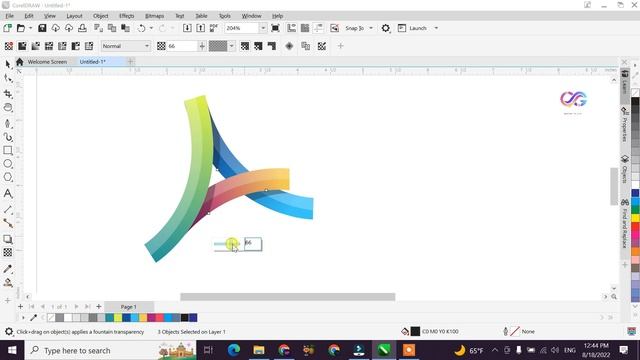The height and width of the screenshot is (360, 640).
Task: Select the Interactive Fill tool
Action: 8,282
